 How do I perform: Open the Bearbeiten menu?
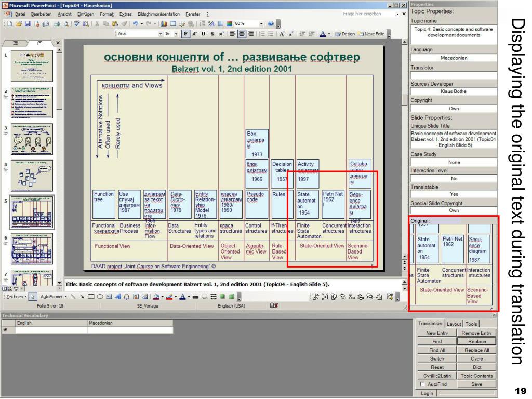tap(41, 14)
